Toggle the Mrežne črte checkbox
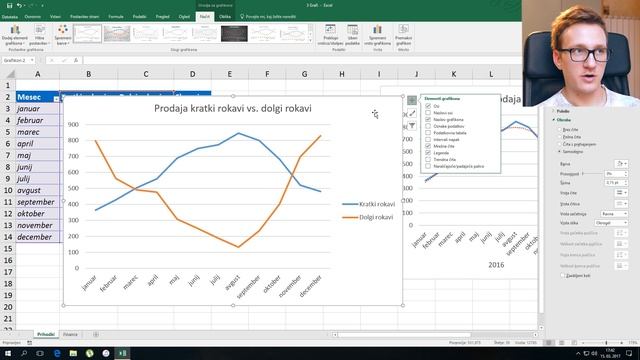The image size is (640, 360). point(428,146)
